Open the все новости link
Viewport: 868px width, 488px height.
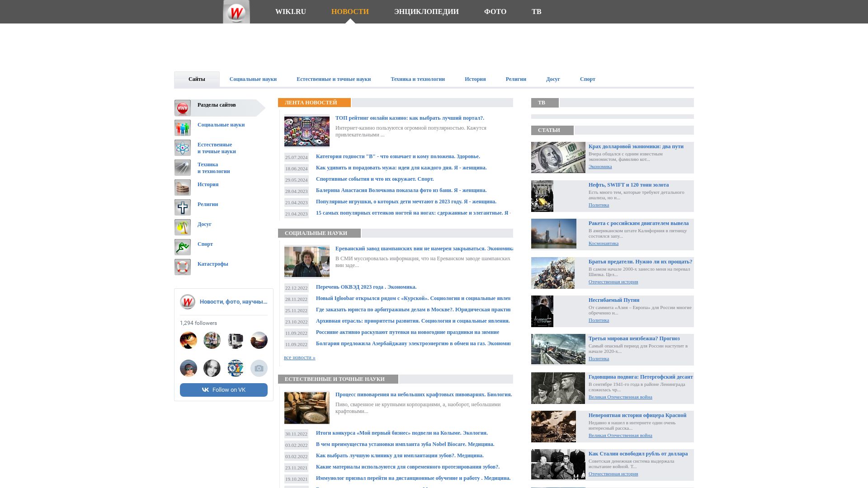click(299, 357)
